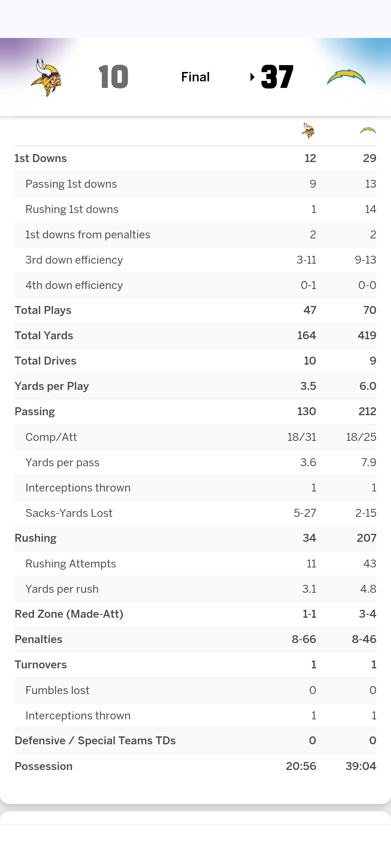Tap the large Chargers logo in header
The image size is (391, 868).
[346, 77]
